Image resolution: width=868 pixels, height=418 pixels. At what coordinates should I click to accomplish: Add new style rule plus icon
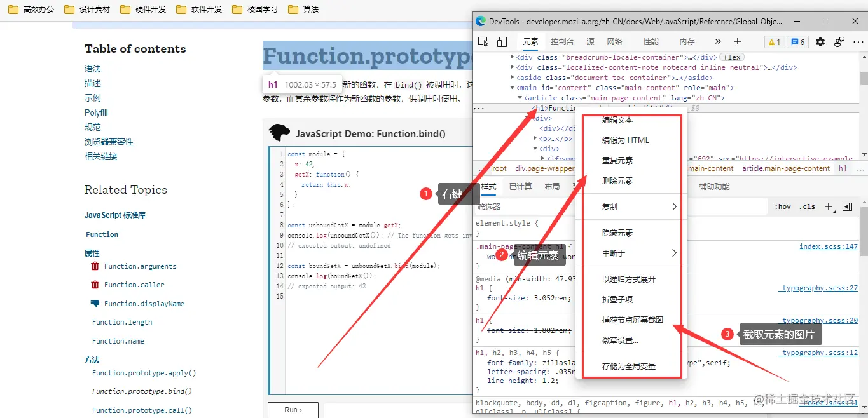click(x=829, y=206)
